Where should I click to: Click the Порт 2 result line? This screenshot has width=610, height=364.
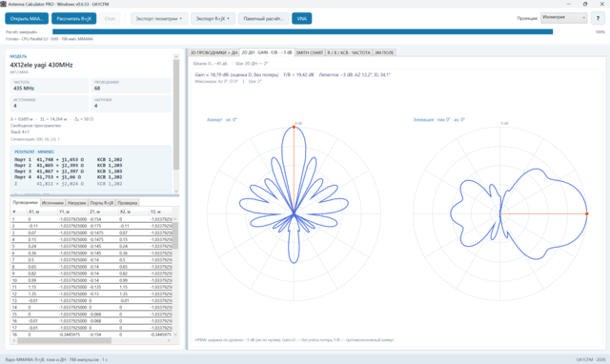(x=68, y=165)
